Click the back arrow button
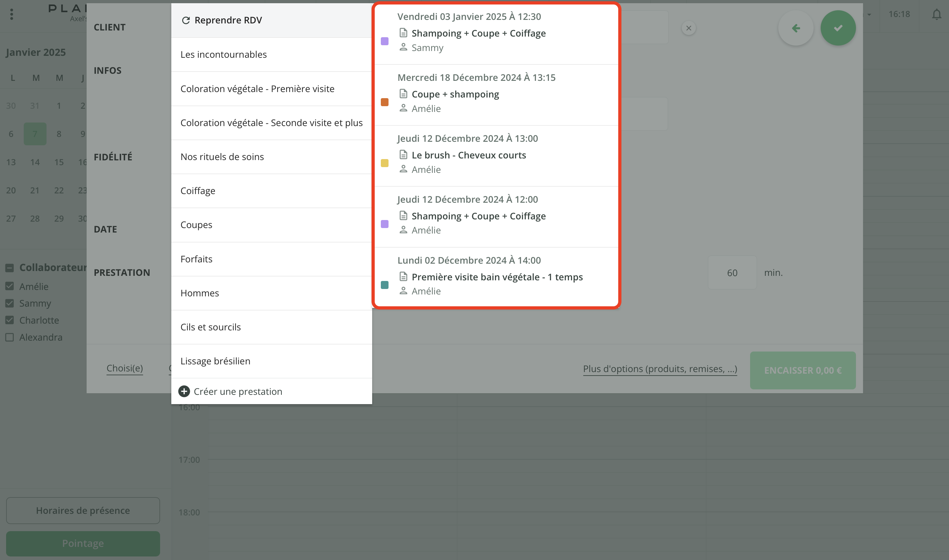This screenshot has width=949, height=560. point(795,28)
